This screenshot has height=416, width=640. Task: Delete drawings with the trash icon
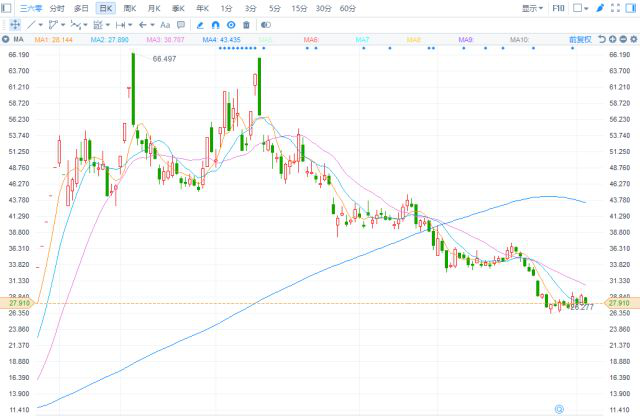pyautogui.click(x=246, y=24)
